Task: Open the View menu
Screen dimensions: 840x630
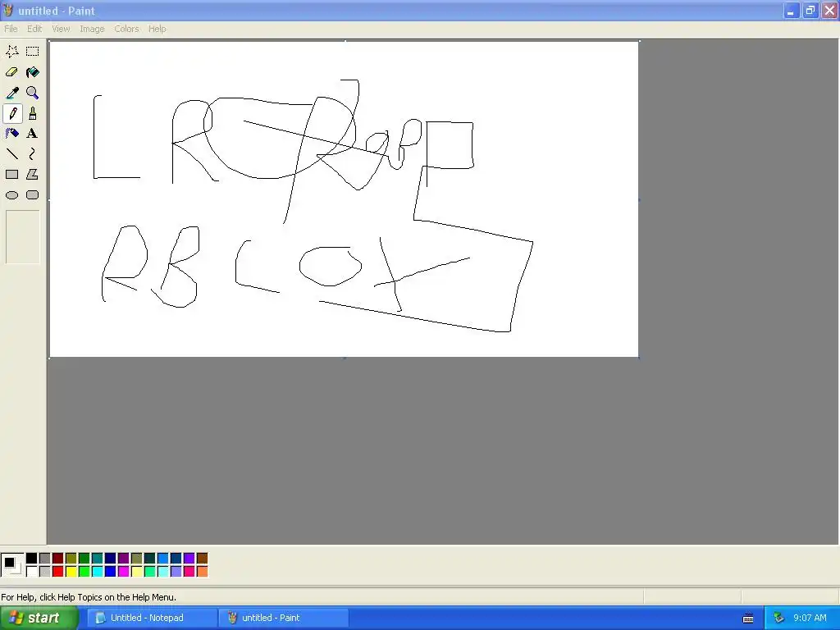Action: (x=61, y=29)
